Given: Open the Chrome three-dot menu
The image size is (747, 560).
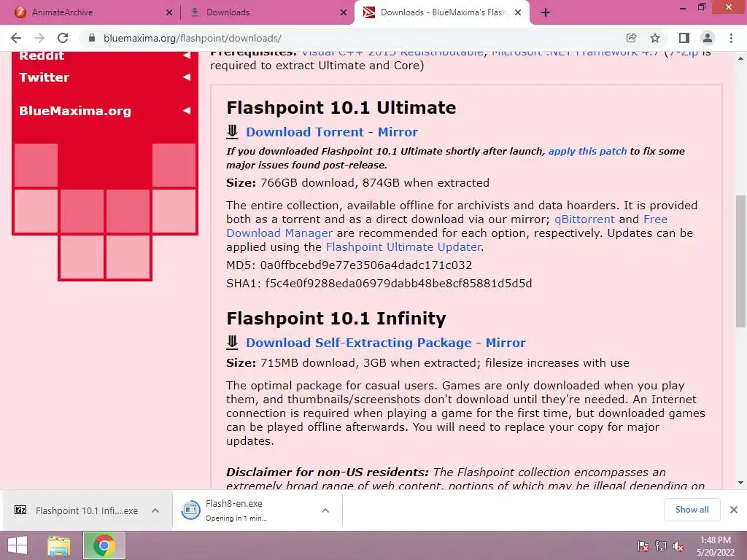Looking at the screenshot, I should 731,38.
